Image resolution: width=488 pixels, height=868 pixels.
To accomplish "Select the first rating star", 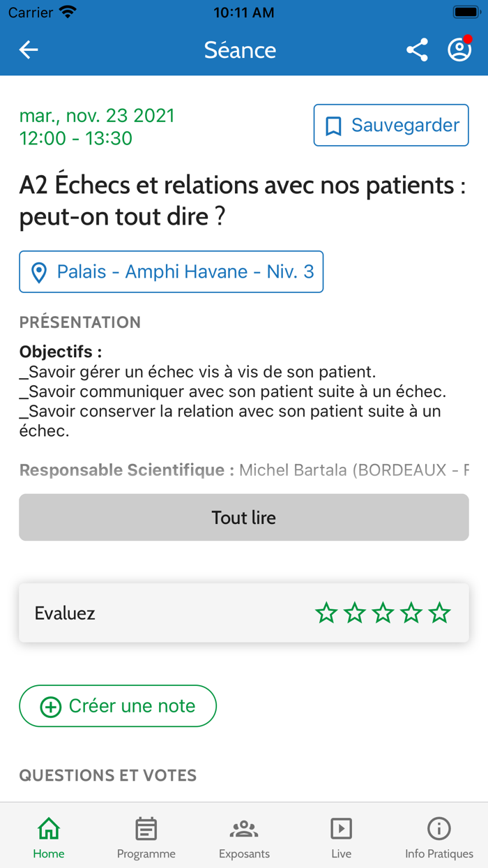I will pos(326,613).
